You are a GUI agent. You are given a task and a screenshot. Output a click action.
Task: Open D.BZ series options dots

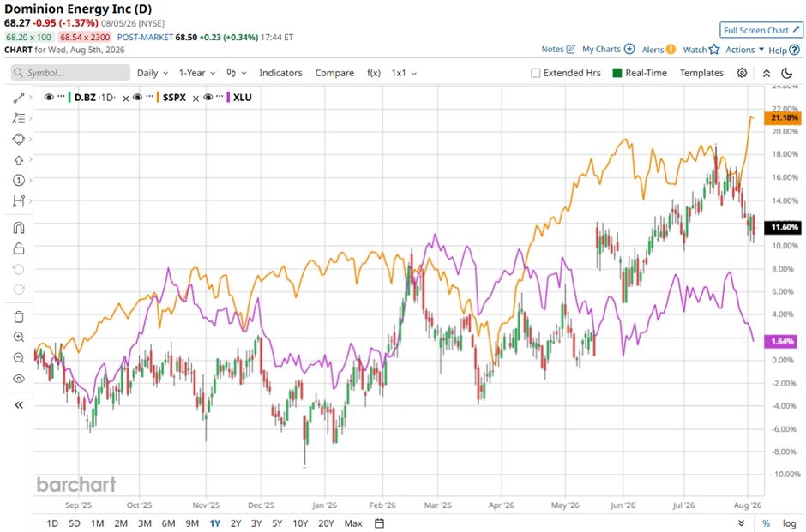[x=61, y=96]
